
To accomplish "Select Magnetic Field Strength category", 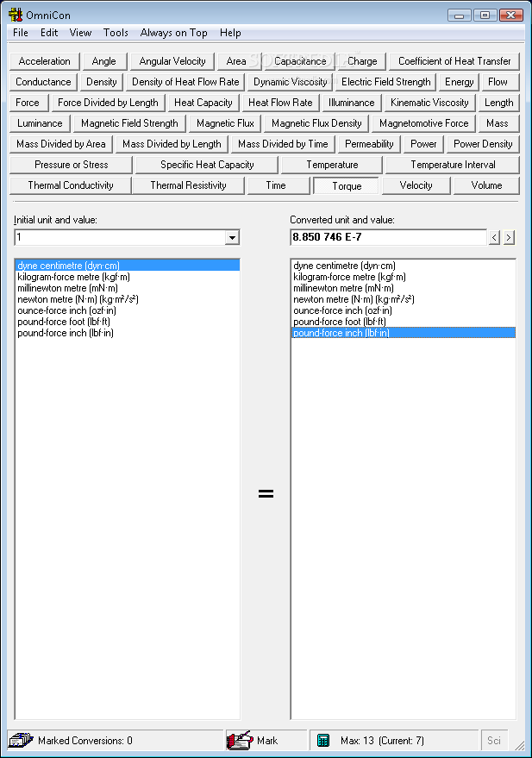I will pos(129,124).
